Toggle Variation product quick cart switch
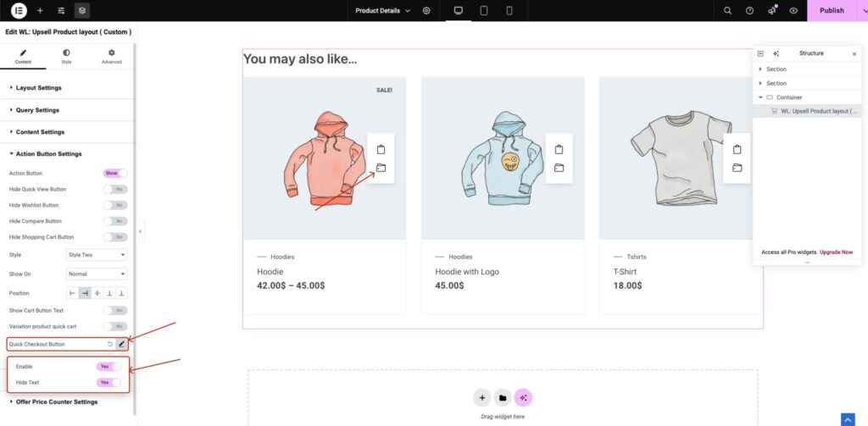The image size is (868, 426). (x=115, y=326)
